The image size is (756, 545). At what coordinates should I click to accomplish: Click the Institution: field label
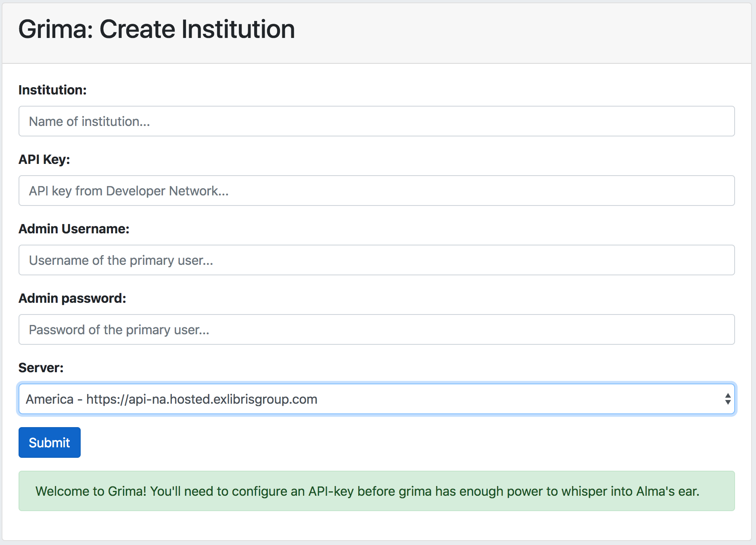(53, 90)
